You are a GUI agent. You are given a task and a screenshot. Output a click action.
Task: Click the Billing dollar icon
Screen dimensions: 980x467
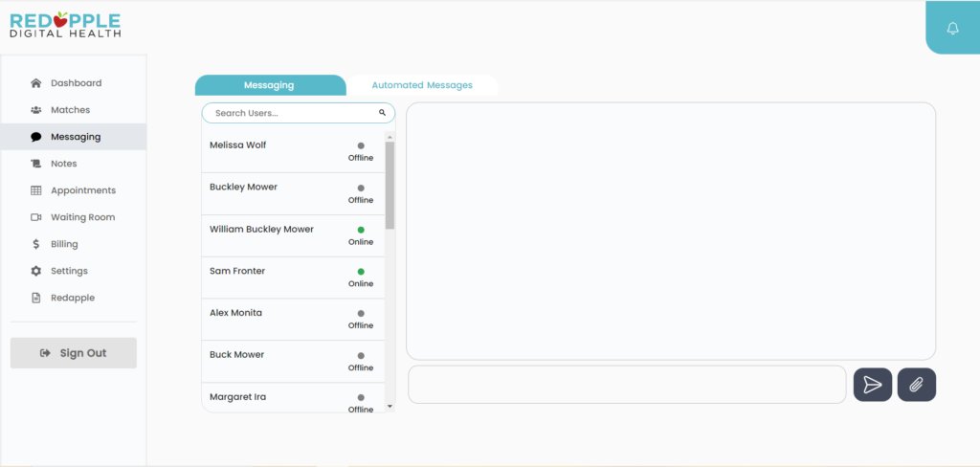point(36,244)
